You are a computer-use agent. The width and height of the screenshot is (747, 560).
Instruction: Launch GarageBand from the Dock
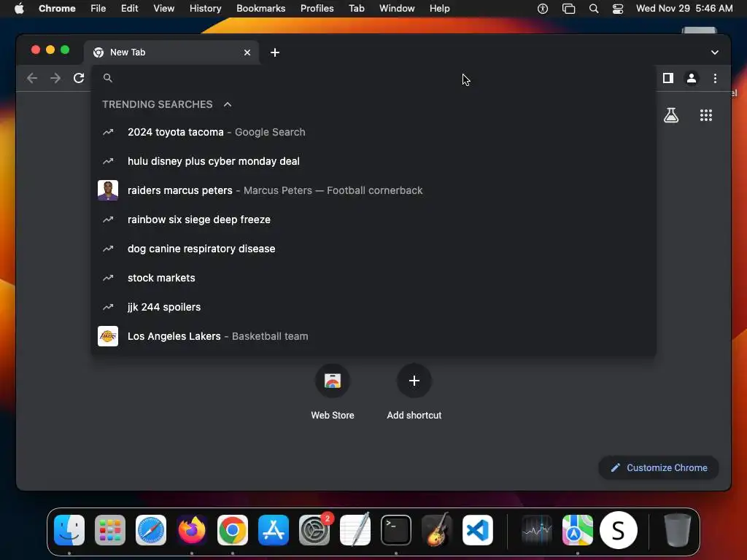pyautogui.click(x=437, y=530)
